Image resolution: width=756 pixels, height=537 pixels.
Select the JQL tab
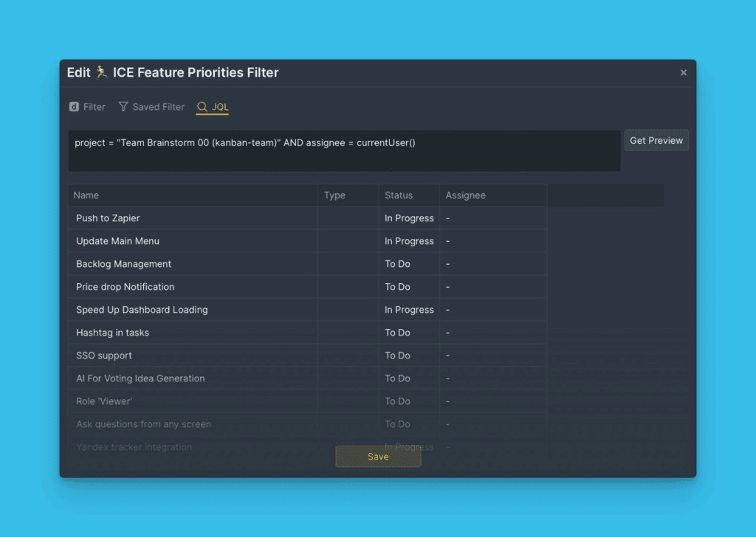(x=213, y=107)
